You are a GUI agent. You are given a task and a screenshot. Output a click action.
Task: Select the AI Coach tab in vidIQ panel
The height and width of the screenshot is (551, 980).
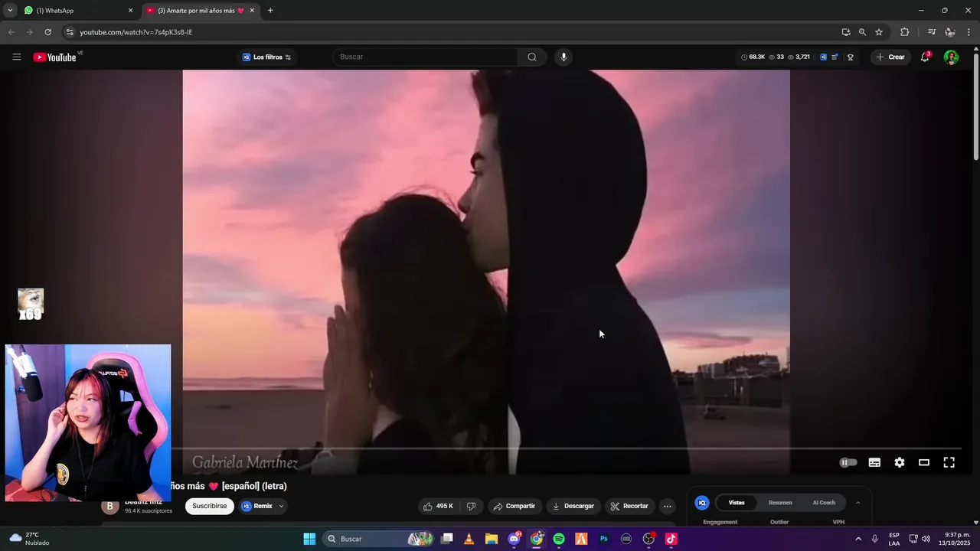pyautogui.click(x=824, y=503)
